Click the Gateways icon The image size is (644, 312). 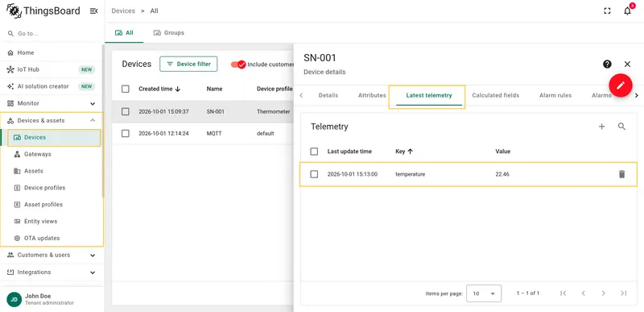tap(17, 154)
